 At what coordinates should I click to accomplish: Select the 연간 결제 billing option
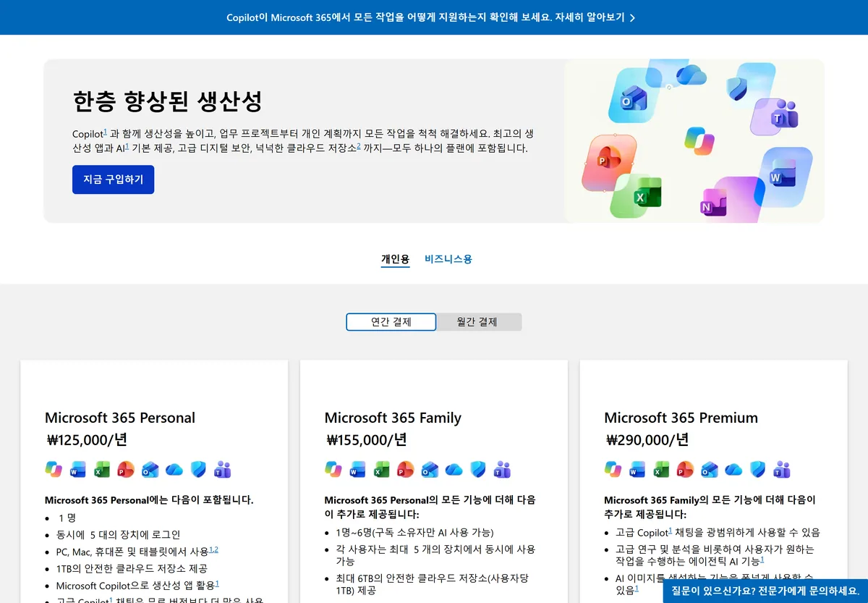391,322
